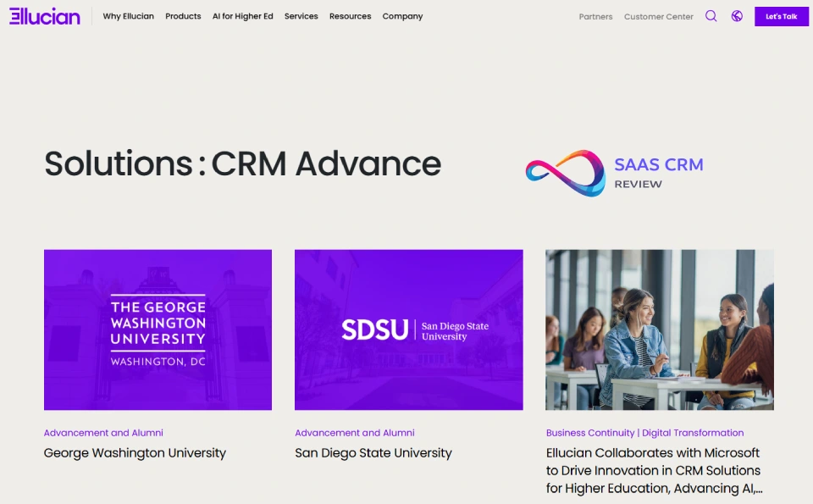
Task: Open the Why Ellucian menu
Action: click(x=128, y=16)
